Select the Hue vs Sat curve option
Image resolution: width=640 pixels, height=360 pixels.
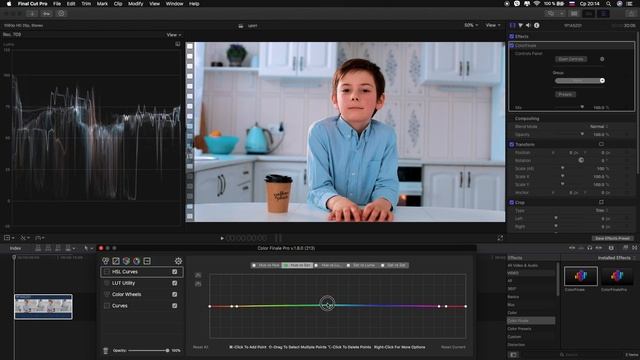click(298, 265)
